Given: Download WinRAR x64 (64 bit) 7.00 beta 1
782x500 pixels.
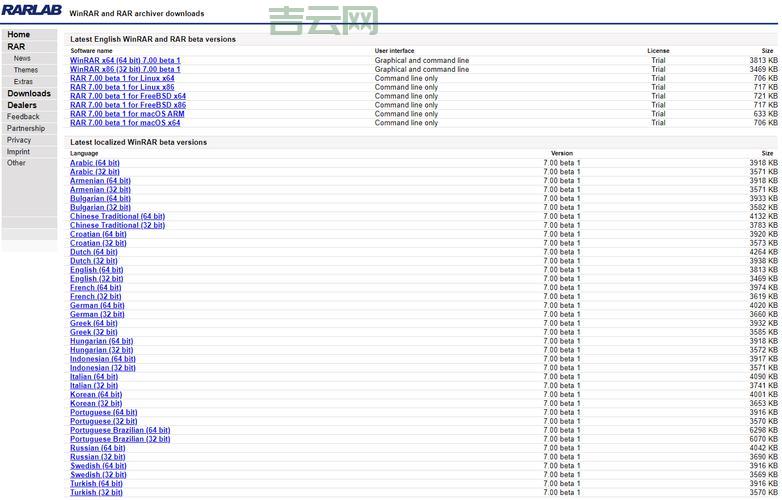Looking at the screenshot, I should (125, 60).
